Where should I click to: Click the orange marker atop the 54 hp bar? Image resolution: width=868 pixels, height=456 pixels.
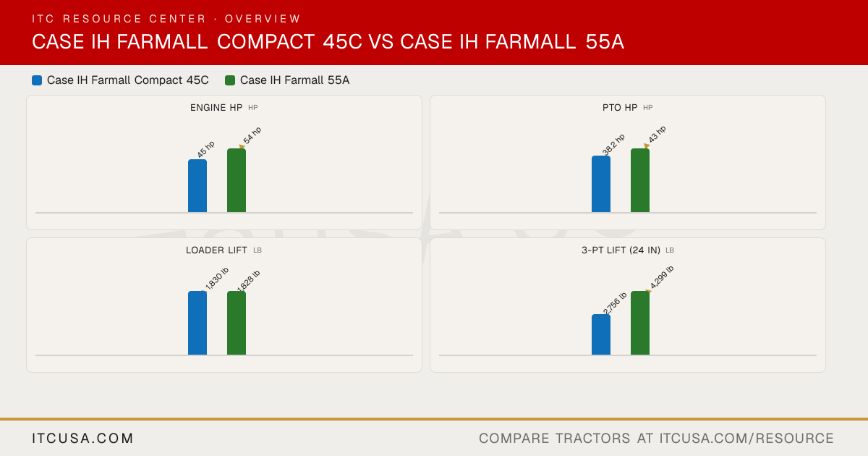coord(242,147)
